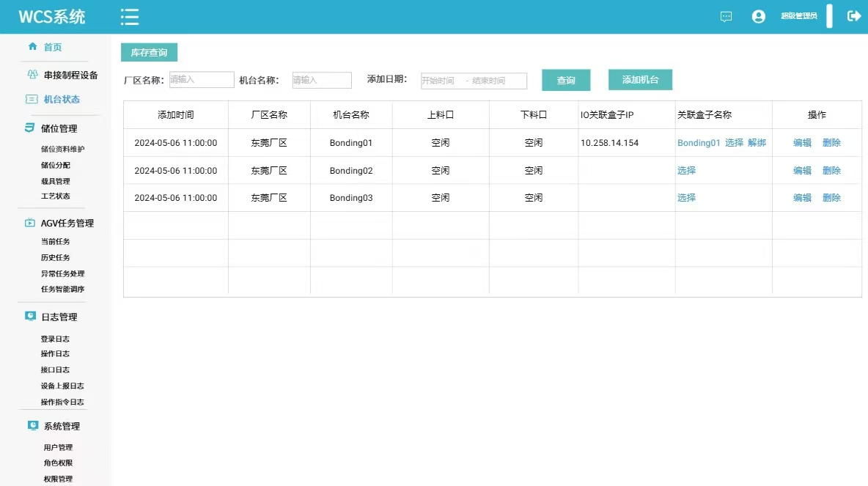
Task: Open 异常任务处理 in sidebar
Action: pos(62,273)
